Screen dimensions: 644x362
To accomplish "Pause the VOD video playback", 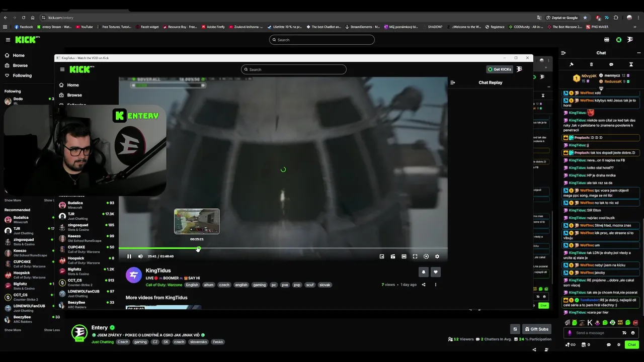I will [x=129, y=256].
